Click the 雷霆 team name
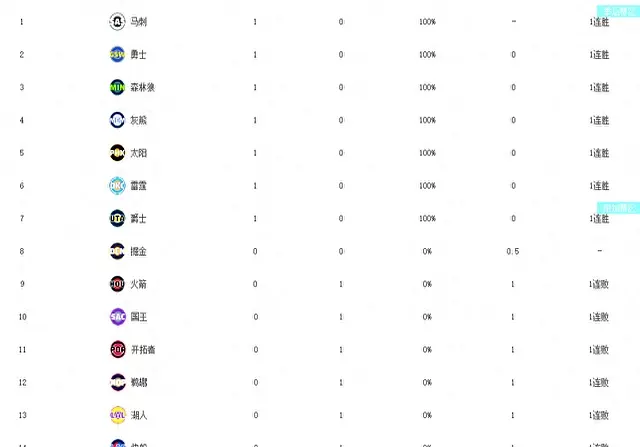Image resolution: width=640 pixels, height=447 pixels. [x=139, y=186]
